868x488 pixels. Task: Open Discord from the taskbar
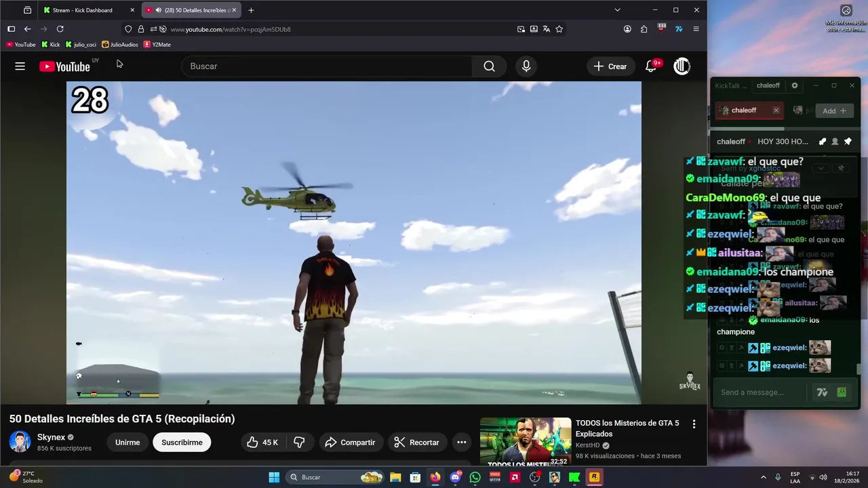pyautogui.click(x=455, y=477)
